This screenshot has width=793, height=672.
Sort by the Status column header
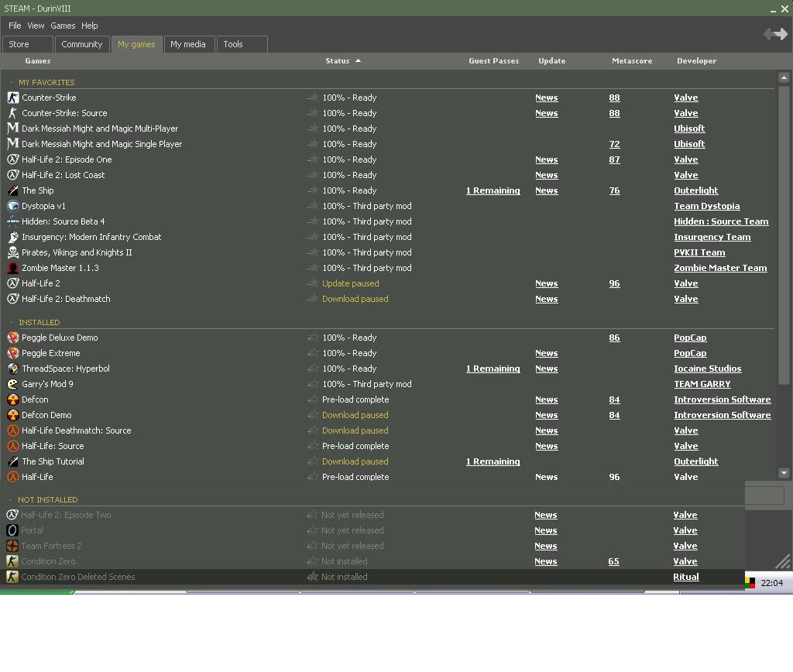(343, 60)
